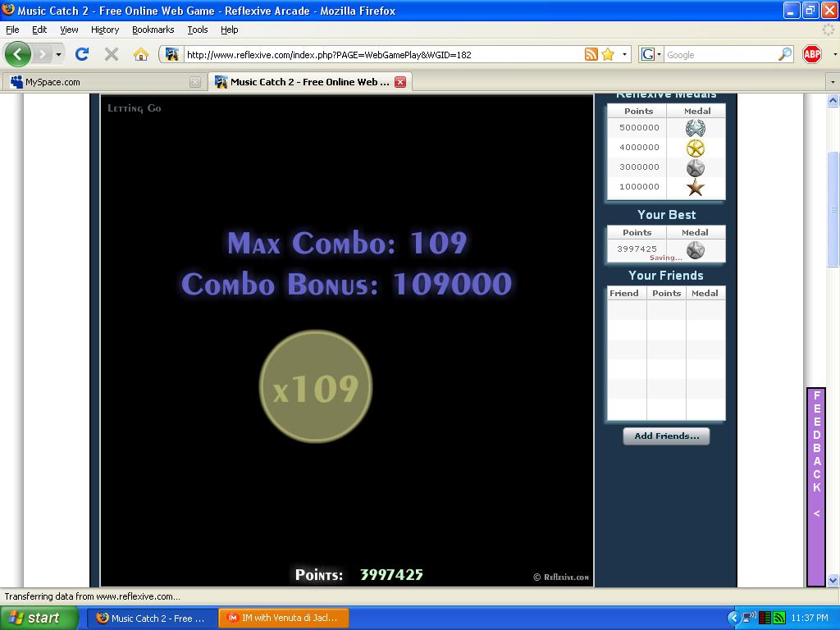Viewport: 840px width, 630px height.
Task: Click the Your Best silver medal icon
Action: (696, 249)
